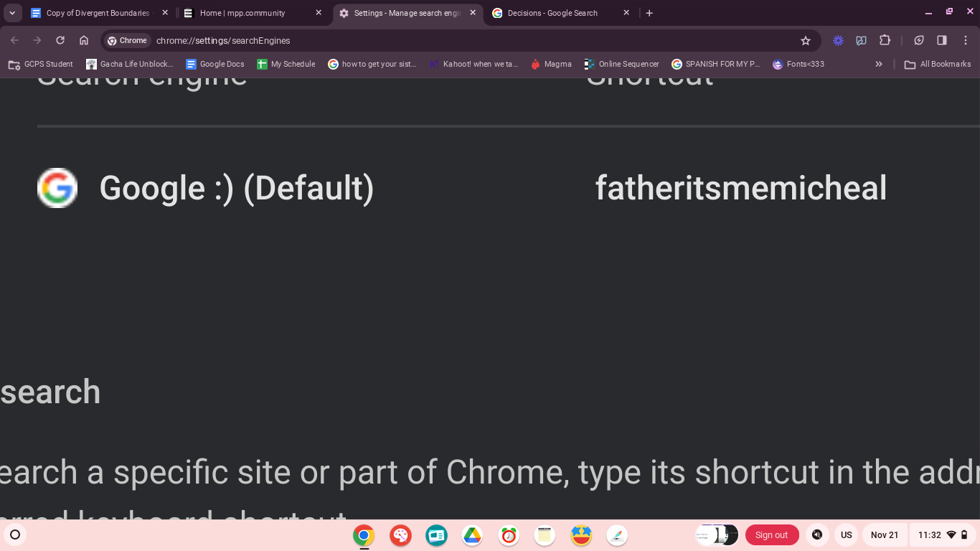
Task: Open the Google Docs bookmark
Action: pyautogui.click(x=215, y=64)
